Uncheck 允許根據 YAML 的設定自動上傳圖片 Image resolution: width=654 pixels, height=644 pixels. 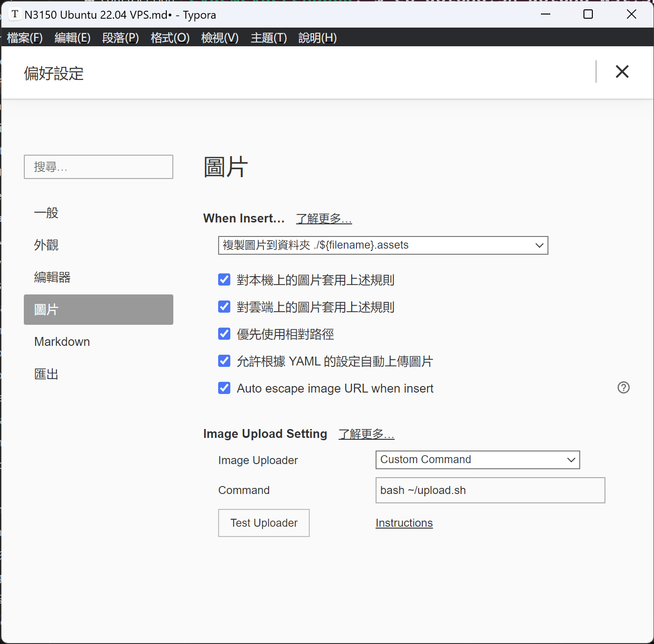point(224,361)
